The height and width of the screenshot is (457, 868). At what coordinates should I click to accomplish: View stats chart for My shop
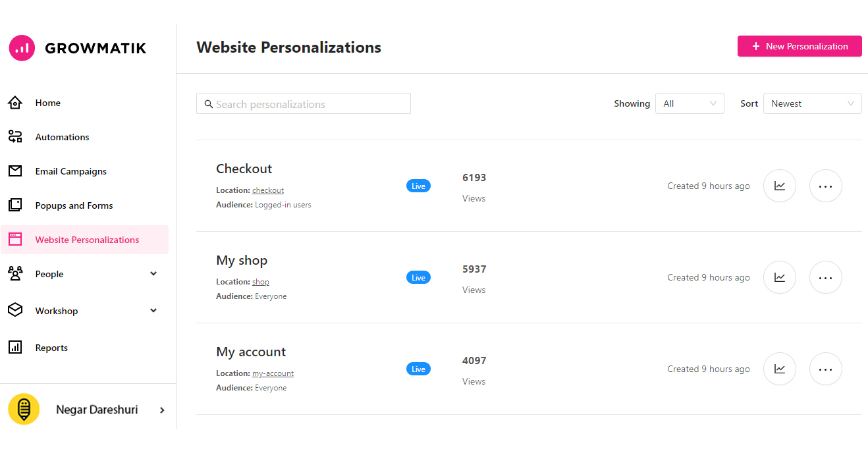[x=780, y=278]
